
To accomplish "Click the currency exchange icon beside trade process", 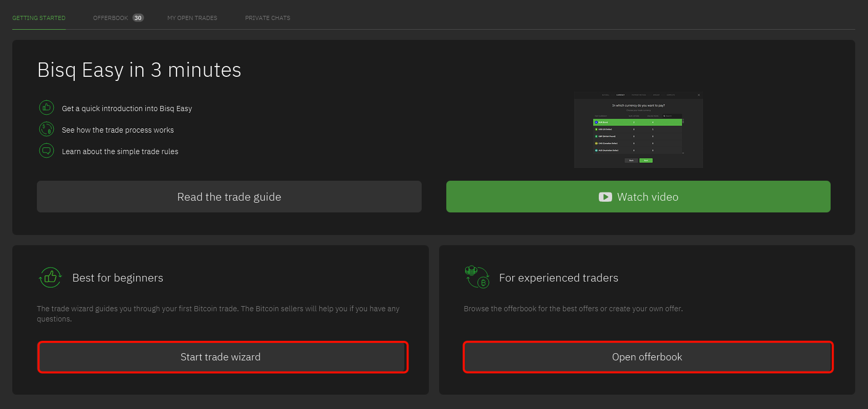I will tap(47, 129).
